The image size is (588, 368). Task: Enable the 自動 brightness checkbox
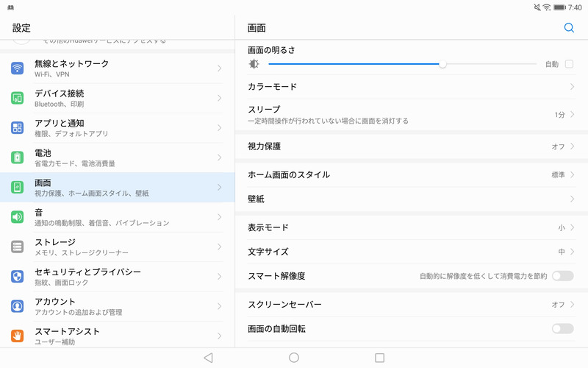click(x=569, y=64)
